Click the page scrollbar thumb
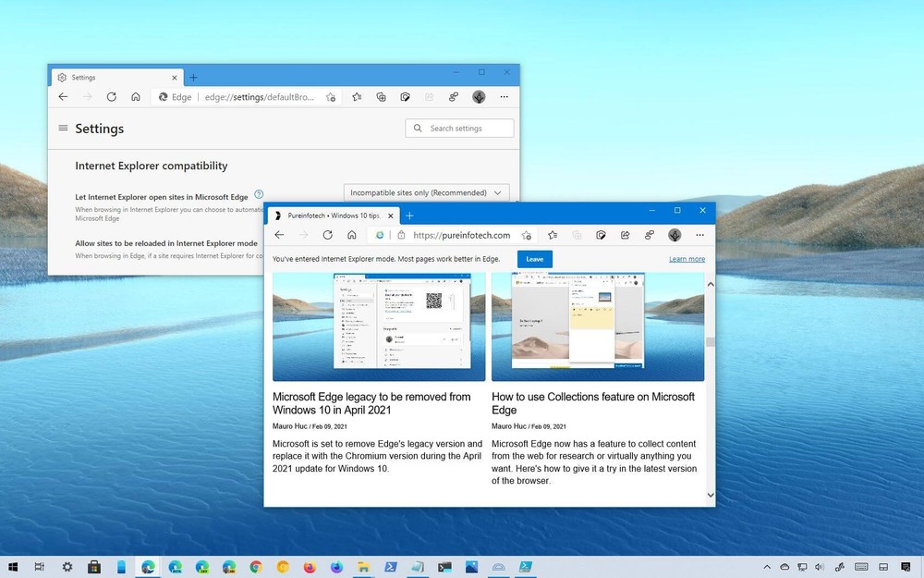 (710, 342)
